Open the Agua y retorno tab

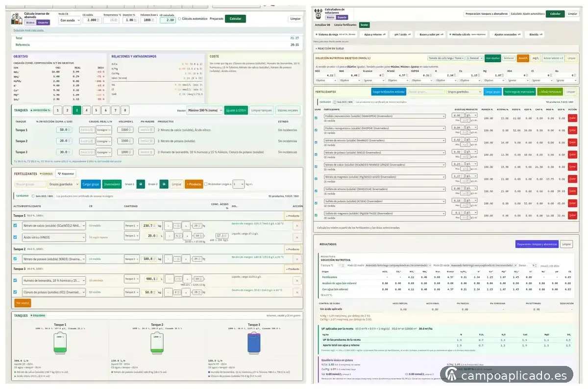(x=373, y=35)
